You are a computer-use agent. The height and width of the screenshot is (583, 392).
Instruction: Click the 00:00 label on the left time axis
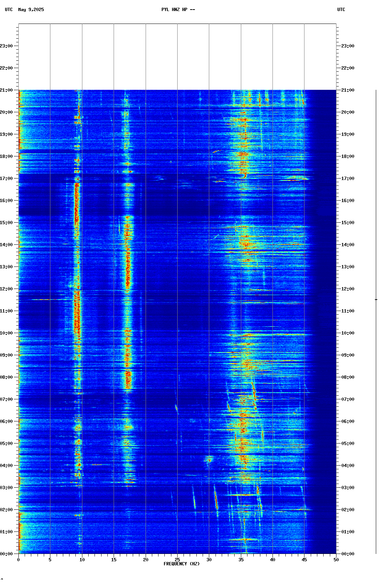click(x=6, y=554)
